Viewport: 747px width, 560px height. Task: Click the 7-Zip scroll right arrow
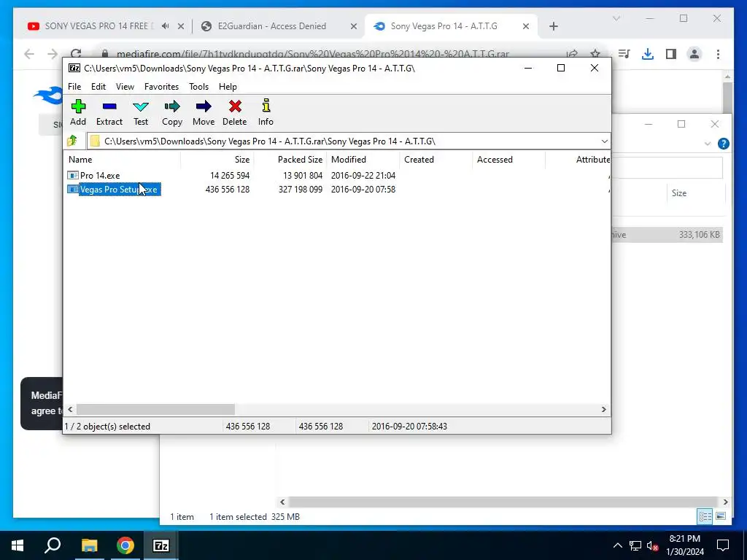[603, 410]
